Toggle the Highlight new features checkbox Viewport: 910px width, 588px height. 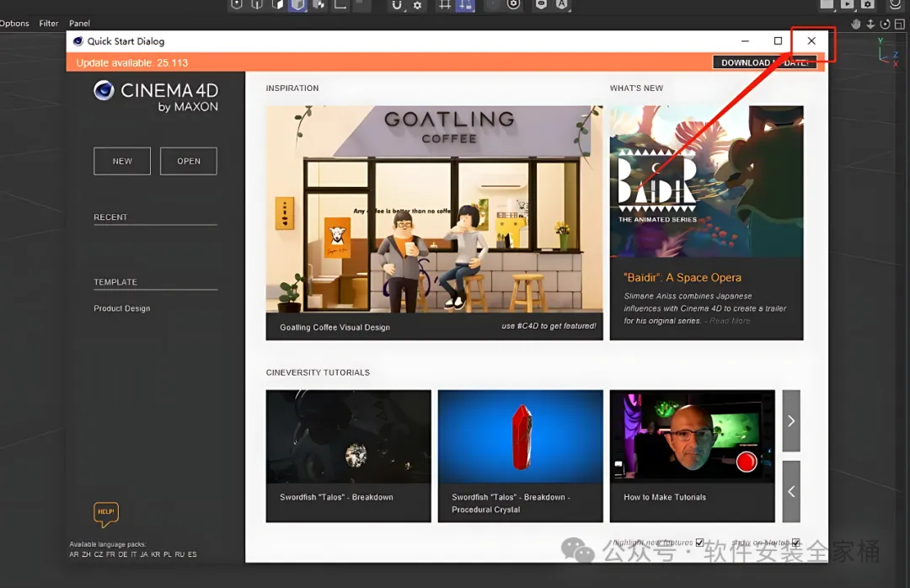(x=700, y=543)
